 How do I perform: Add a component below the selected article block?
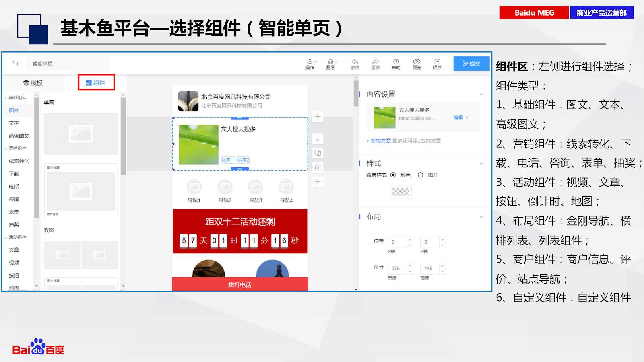318,182
